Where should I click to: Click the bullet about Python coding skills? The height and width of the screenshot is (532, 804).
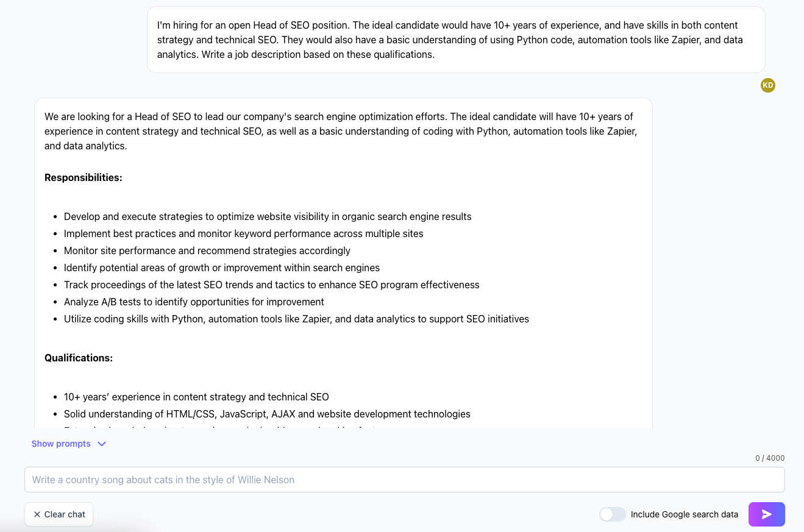pos(296,319)
